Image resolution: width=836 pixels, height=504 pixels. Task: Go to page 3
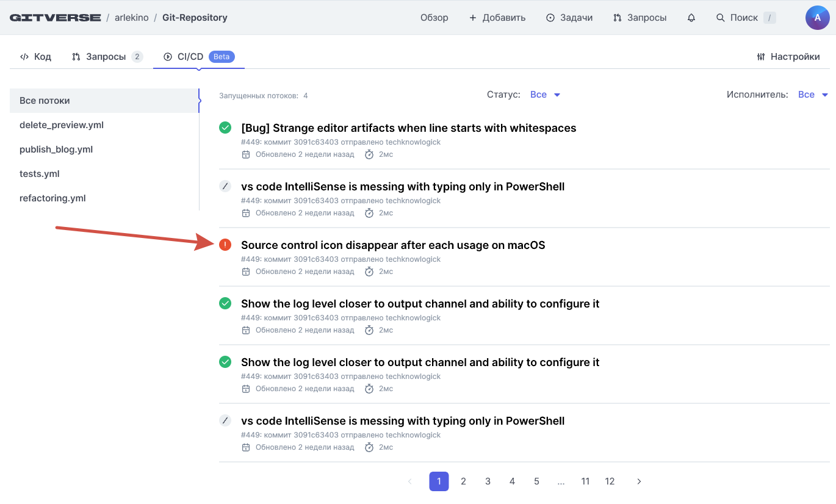point(488,481)
